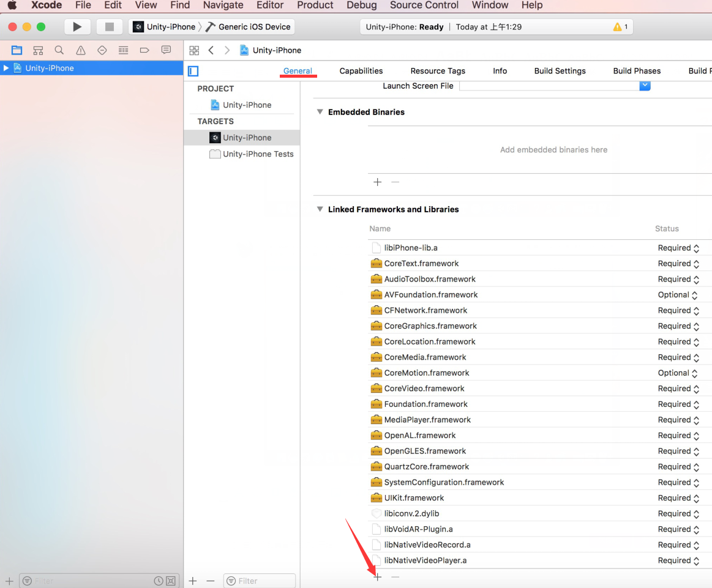Toggle source-control status filter icon
The width and height of the screenshot is (712, 588).
171,581
